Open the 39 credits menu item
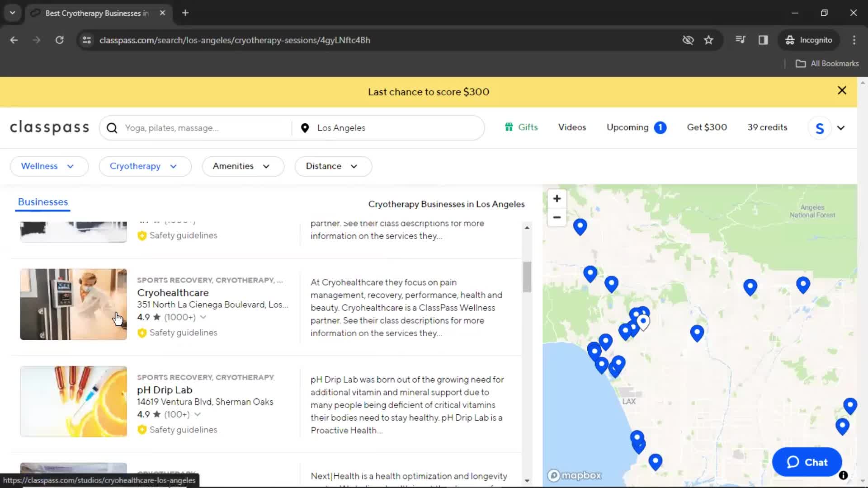868x488 pixels. pyautogui.click(x=767, y=127)
